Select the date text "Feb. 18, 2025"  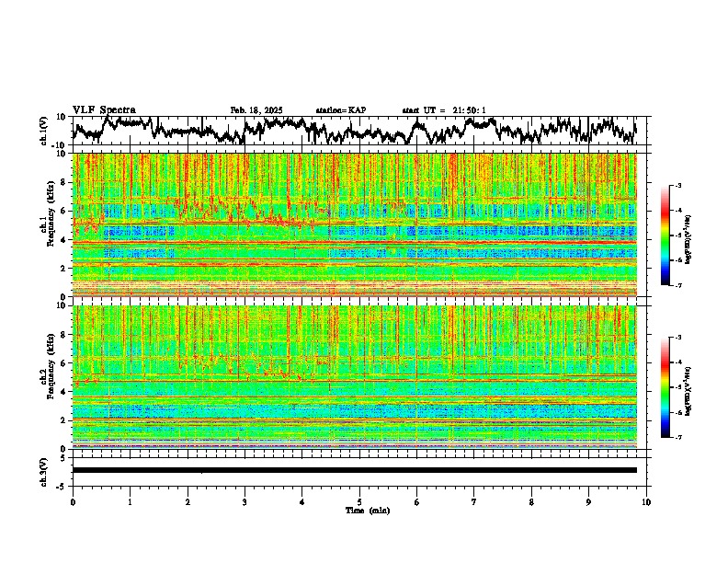pyautogui.click(x=256, y=110)
